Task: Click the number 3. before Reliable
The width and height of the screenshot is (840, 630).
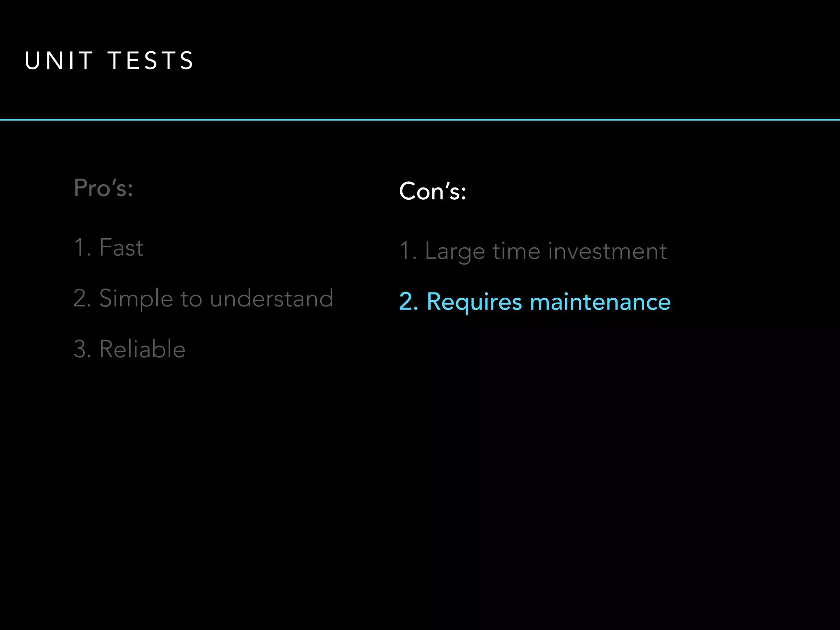Action: pyautogui.click(x=82, y=349)
